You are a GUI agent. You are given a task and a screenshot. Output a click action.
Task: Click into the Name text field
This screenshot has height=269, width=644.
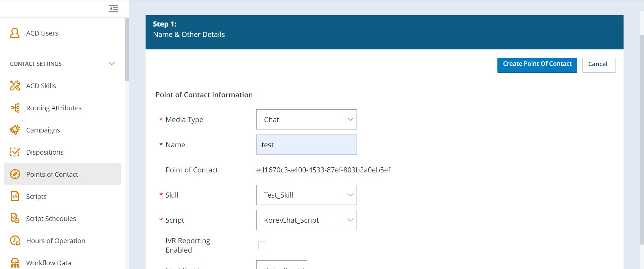(x=306, y=145)
